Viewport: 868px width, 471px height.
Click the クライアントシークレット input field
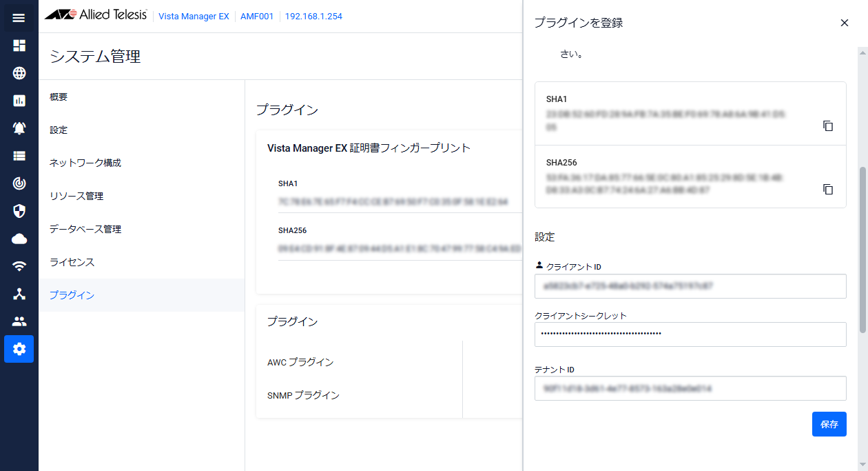point(690,334)
